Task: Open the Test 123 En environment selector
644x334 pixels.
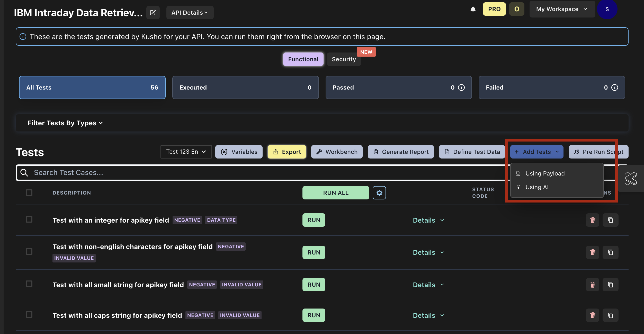Action: [x=186, y=152]
